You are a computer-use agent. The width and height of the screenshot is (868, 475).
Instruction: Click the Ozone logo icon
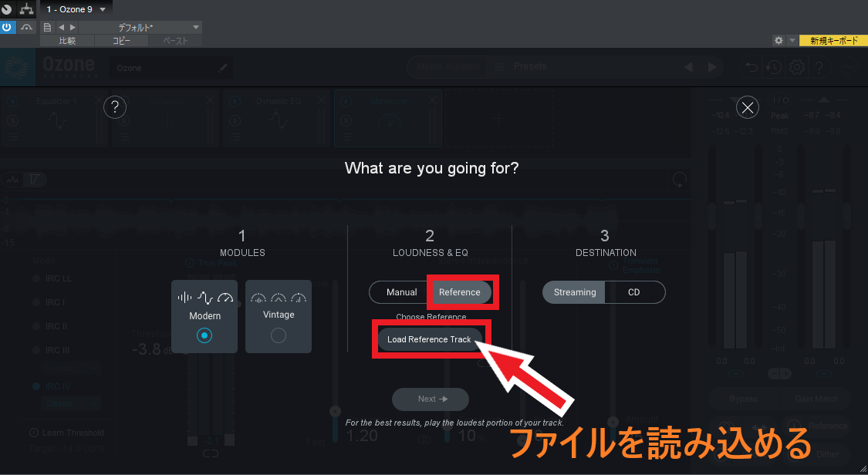tap(17, 67)
